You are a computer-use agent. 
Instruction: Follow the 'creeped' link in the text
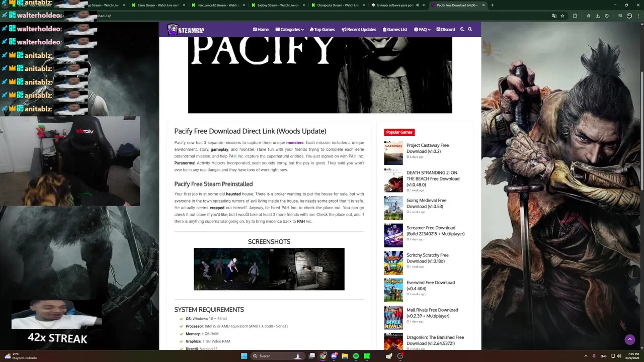(217, 208)
